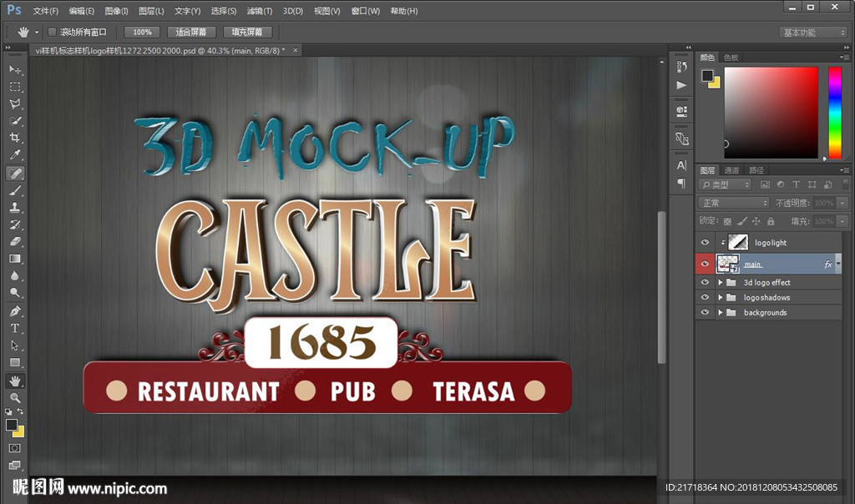Select the Eyedropper tool

pos(15,154)
